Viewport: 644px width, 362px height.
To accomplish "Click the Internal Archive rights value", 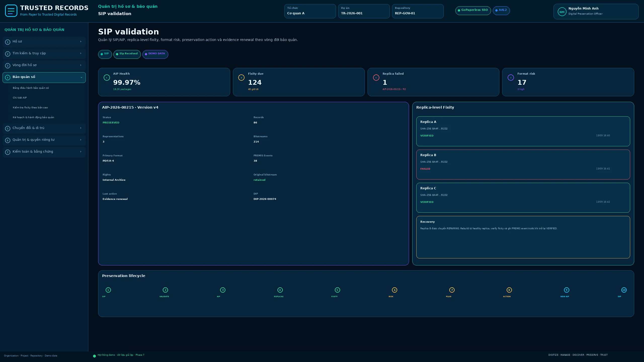I will point(114,180).
